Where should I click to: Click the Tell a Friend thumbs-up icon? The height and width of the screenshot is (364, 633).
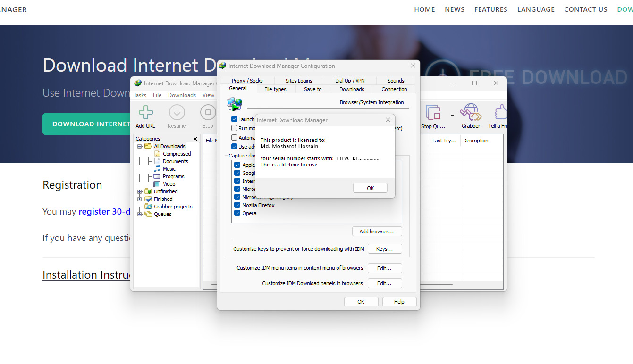499,113
